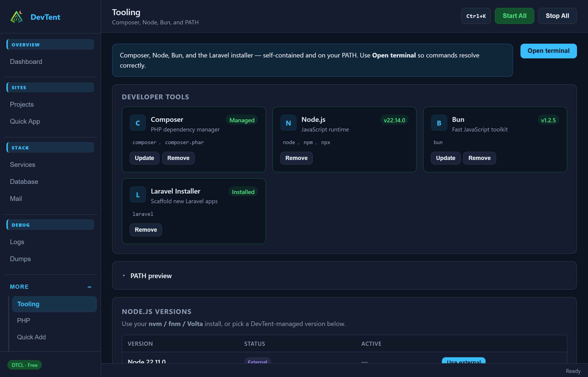
Task: Click the Stop All button
Action: coord(557,16)
